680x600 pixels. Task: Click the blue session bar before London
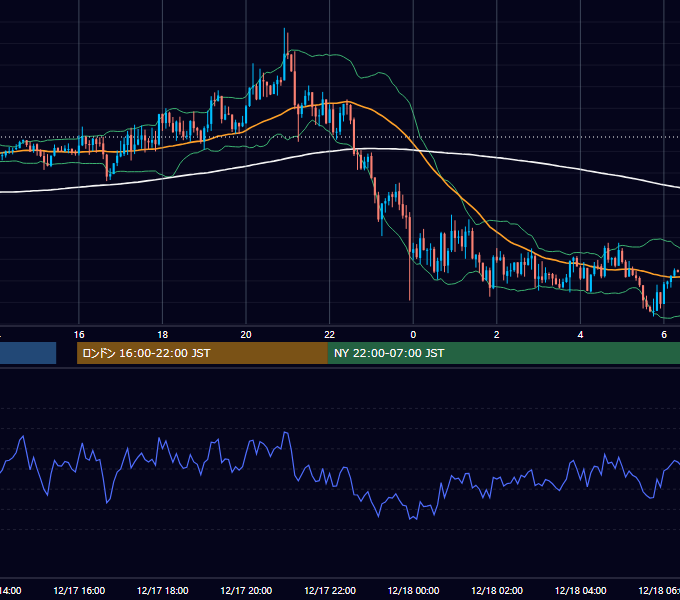pos(28,353)
